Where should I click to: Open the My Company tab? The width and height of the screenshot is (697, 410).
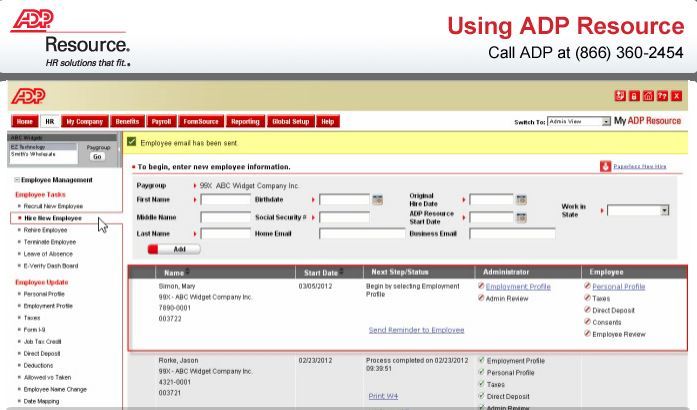(84, 121)
